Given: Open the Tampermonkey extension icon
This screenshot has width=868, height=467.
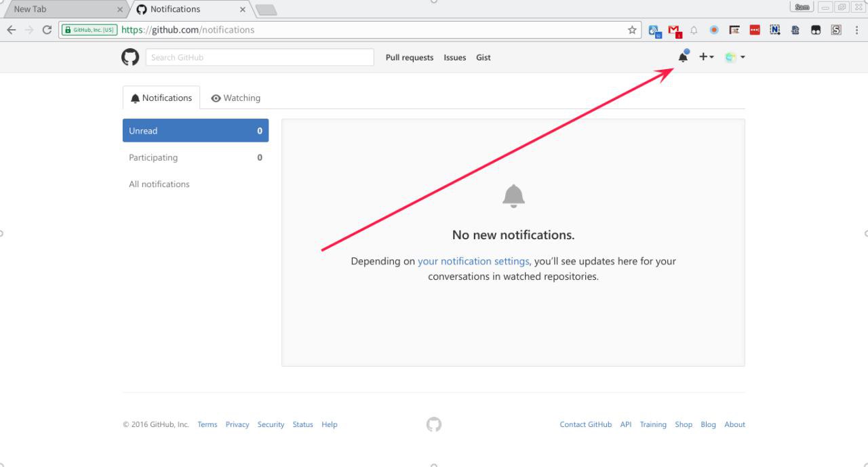Looking at the screenshot, I should (816, 30).
